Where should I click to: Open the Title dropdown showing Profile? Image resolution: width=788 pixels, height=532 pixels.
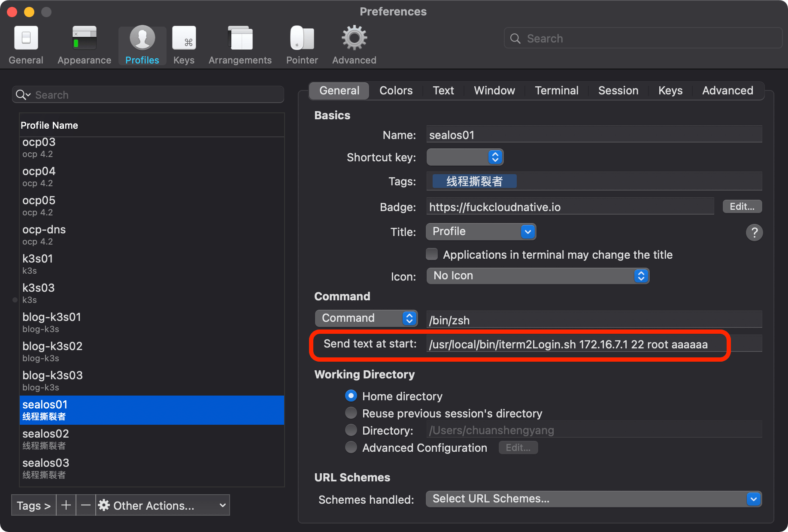click(481, 232)
